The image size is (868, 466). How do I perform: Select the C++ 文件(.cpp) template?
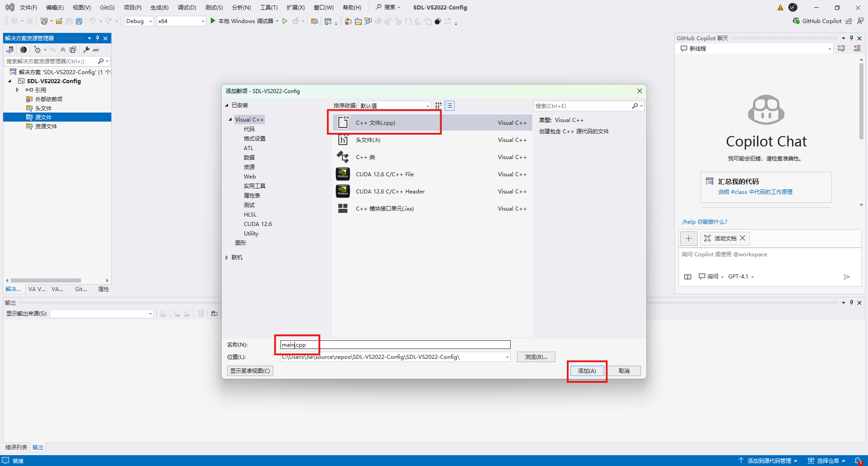coord(384,122)
